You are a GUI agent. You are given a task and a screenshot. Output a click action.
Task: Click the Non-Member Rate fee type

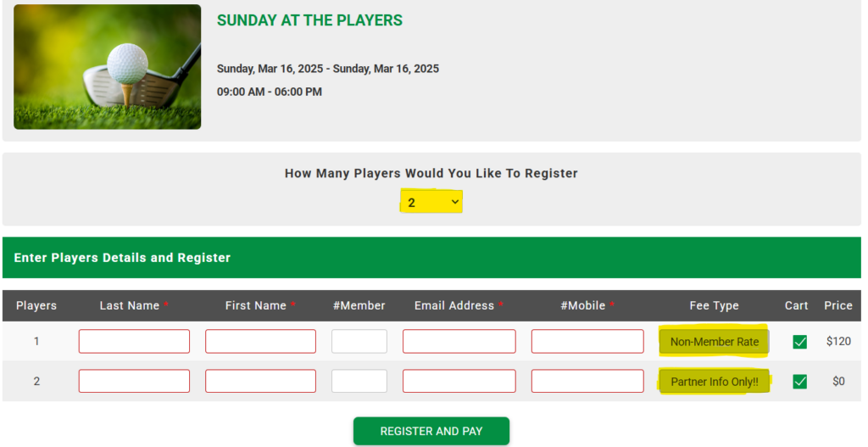pyautogui.click(x=714, y=342)
